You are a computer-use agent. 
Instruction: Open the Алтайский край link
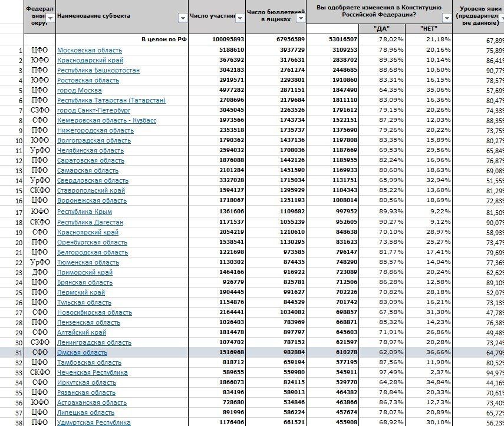[x=82, y=332]
